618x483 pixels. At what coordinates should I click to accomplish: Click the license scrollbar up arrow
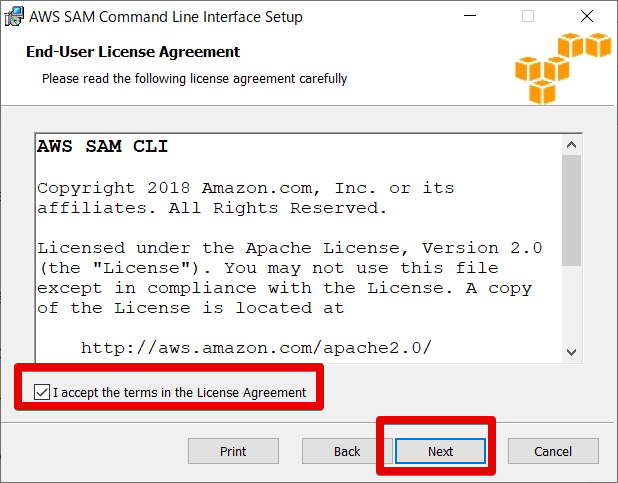click(x=571, y=146)
